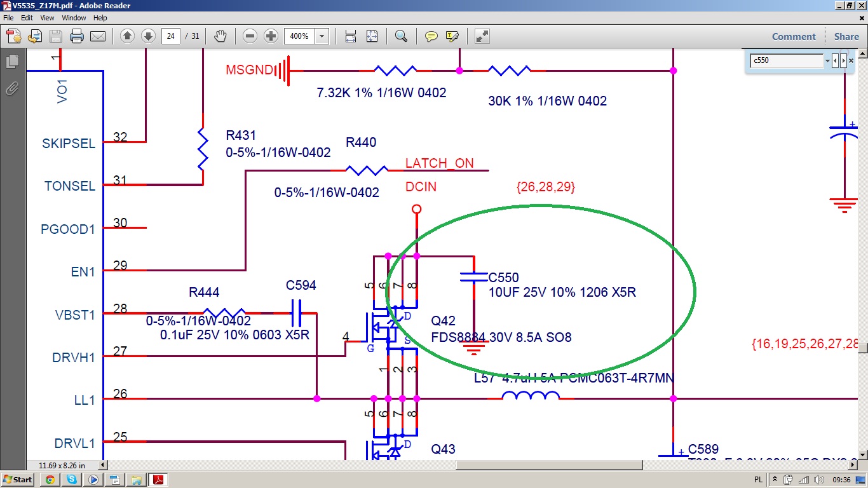Click the fit one full page icon
Screen dimensions: 868x488
pyautogui.click(x=372, y=36)
